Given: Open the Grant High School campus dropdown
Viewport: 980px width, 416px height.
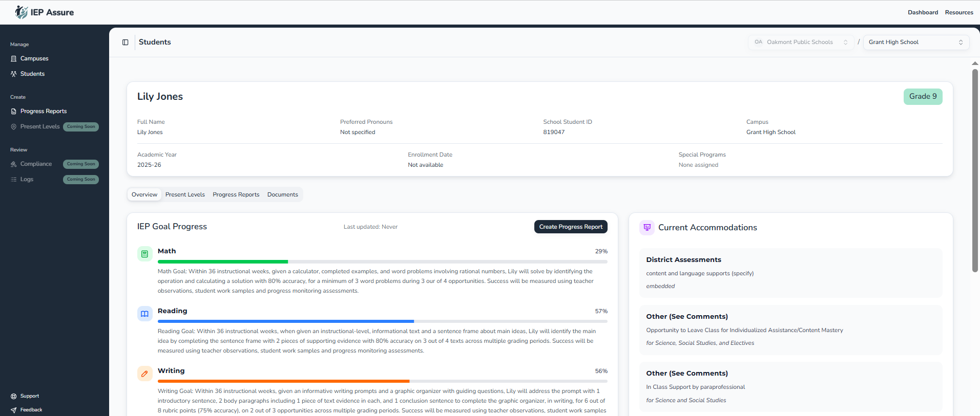Looking at the screenshot, I should tap(915, 42).
